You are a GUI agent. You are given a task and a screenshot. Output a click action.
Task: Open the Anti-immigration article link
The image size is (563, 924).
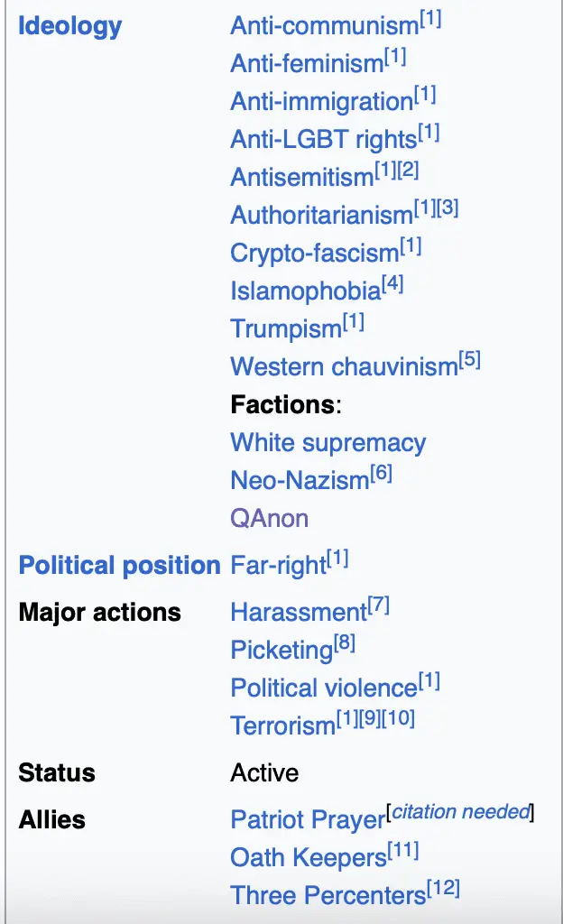tap(321, 101)
